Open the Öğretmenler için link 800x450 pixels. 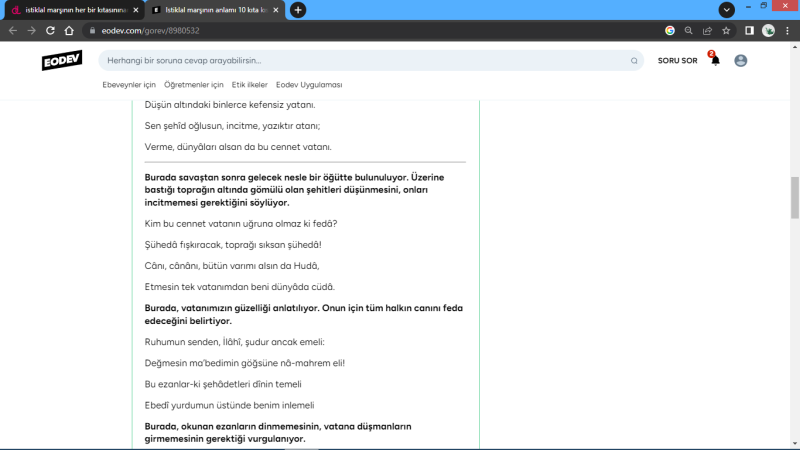tap(193, 85)
